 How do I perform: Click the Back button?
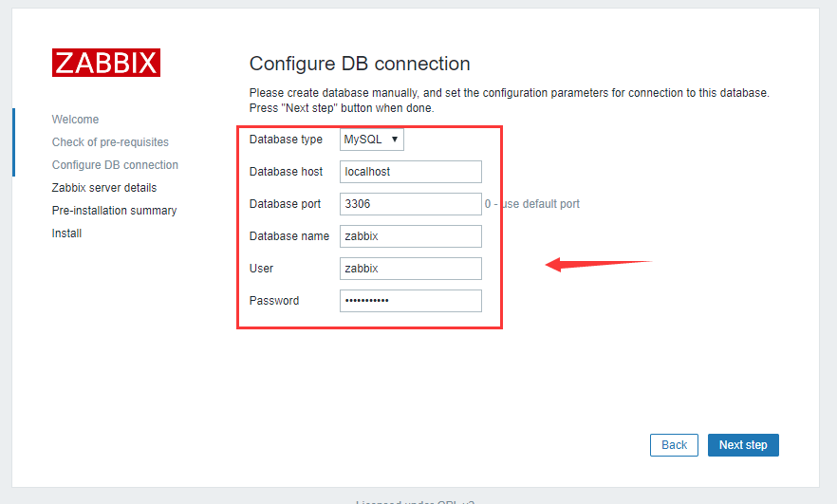674,445
